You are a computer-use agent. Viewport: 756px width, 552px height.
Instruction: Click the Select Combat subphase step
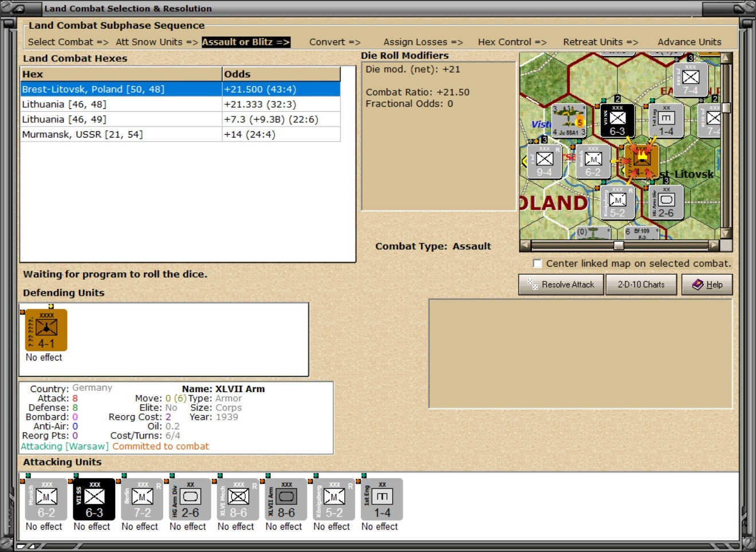pyautogui.click(x=68, y=42)
